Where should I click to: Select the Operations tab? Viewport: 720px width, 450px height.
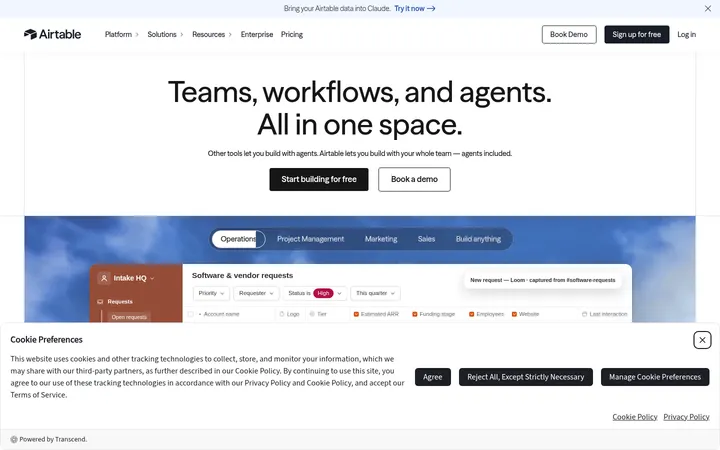point(238,239)
